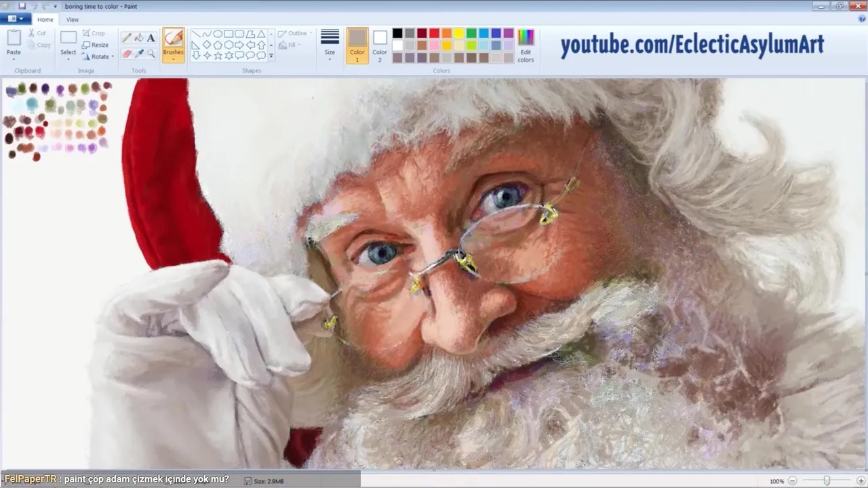Image resolution: width=868 pixels, height=488 pixels.
Task: Choose the white color swatch
Action: tap(397, 45)
